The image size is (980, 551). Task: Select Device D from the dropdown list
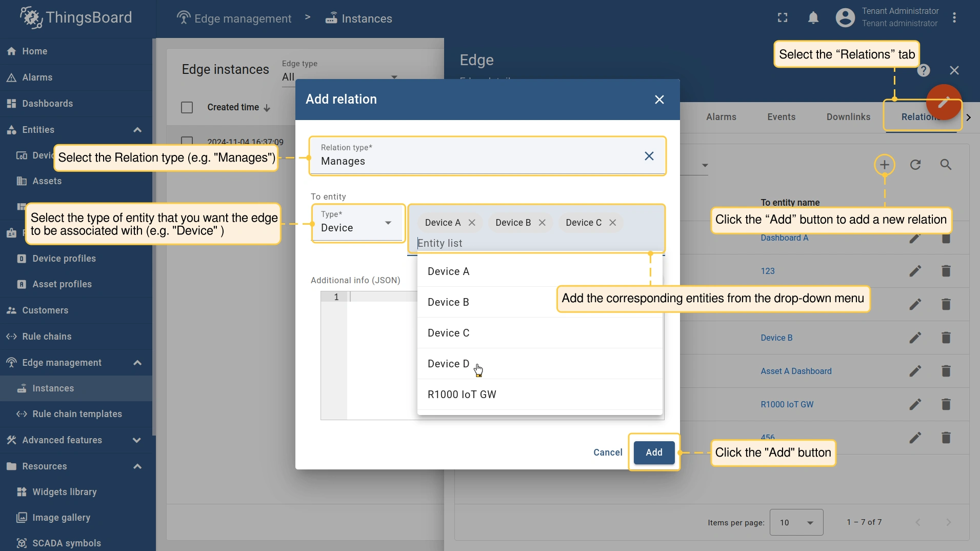(448, 364)
